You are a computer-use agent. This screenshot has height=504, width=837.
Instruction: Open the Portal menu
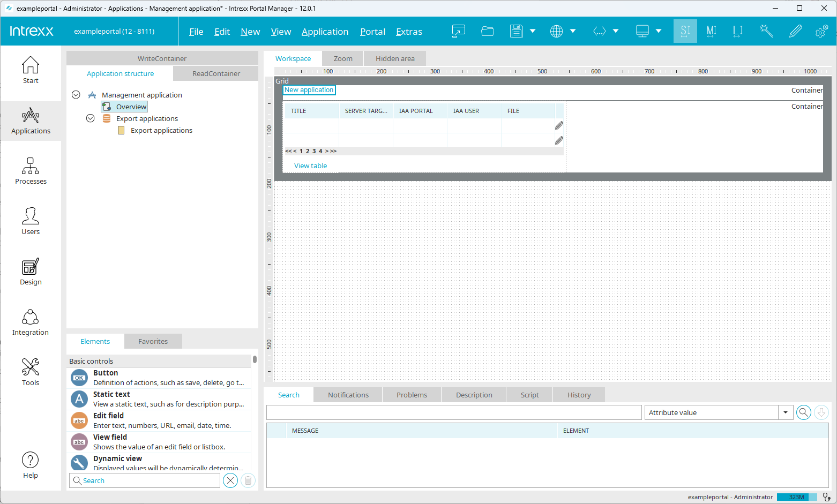[372, 32]
